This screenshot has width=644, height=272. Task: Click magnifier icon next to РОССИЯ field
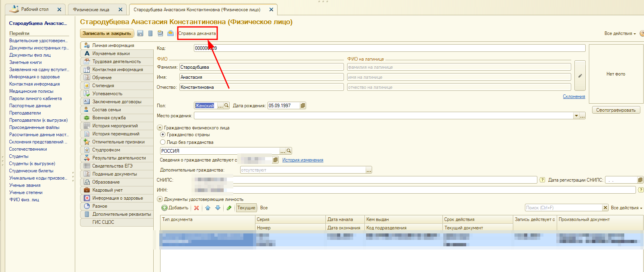[289, 151]
